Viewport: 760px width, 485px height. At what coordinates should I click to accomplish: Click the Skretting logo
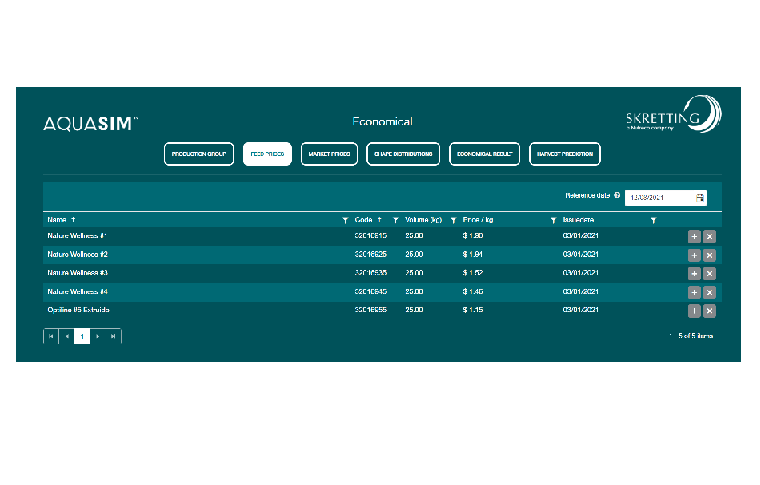click(670, 117)
